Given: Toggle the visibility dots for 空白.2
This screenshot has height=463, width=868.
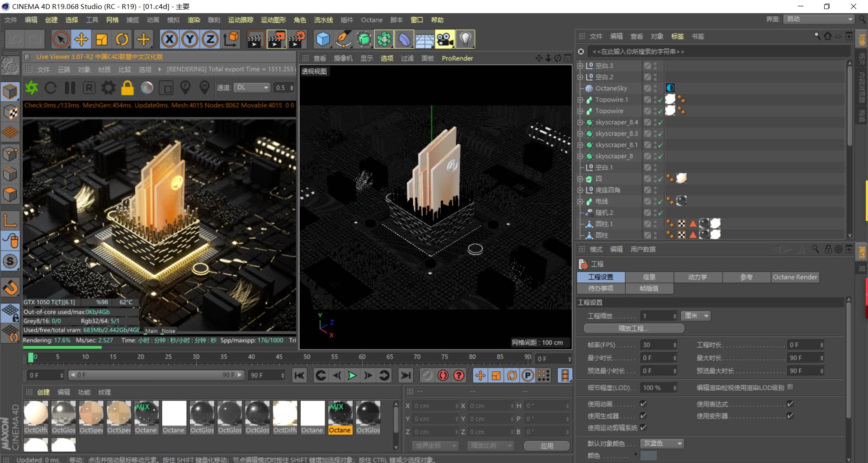Looking at the screenshot, I should (x=655, y=77).
